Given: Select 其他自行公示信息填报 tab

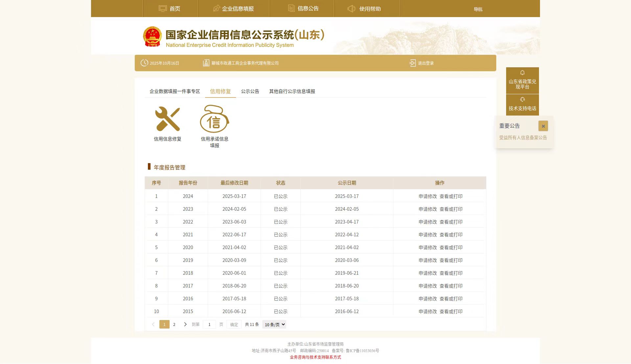Looking at the screenshot, I should pyautogui.click(x=292, y=91).
